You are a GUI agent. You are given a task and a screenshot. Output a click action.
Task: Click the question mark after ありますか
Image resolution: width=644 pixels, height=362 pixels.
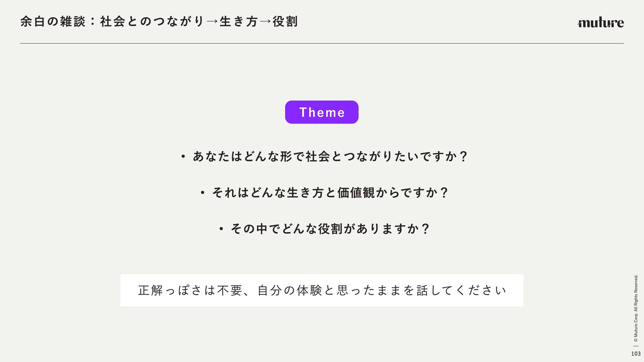coord(425,229)
